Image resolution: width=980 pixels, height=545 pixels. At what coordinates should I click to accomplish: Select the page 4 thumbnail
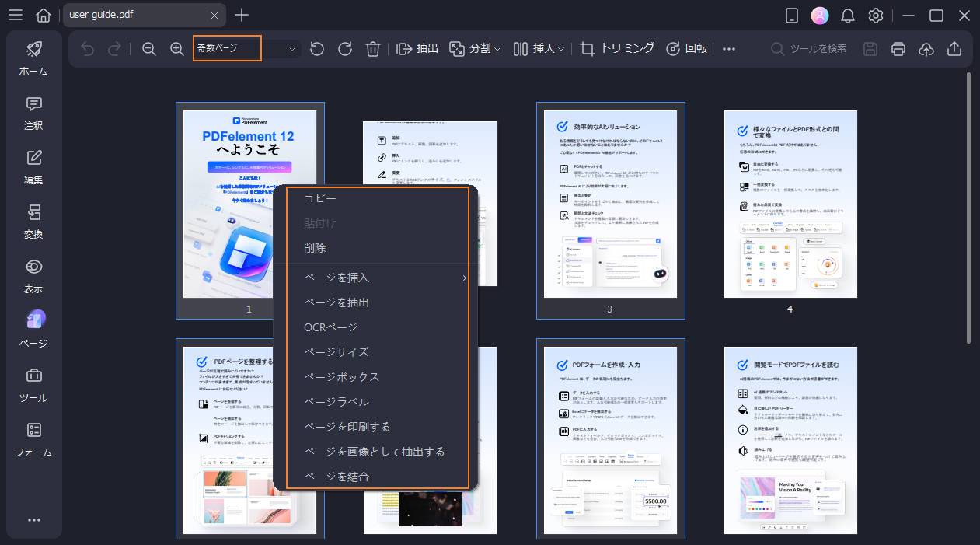coord(790,204)
